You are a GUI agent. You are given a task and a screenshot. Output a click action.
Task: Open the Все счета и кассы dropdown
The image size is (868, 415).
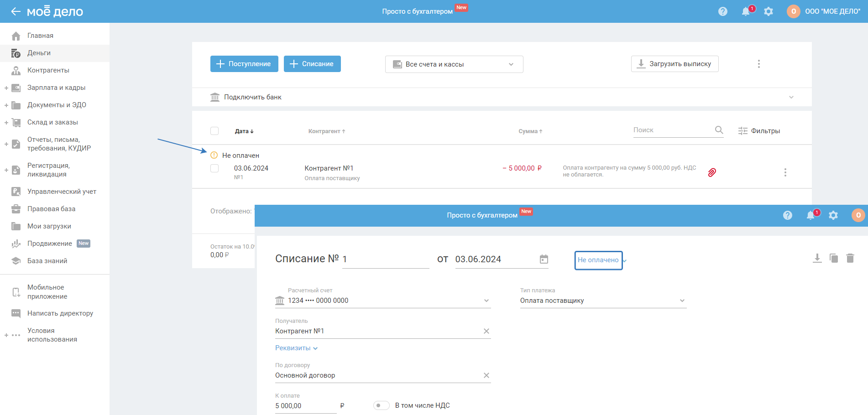[454, 64]
